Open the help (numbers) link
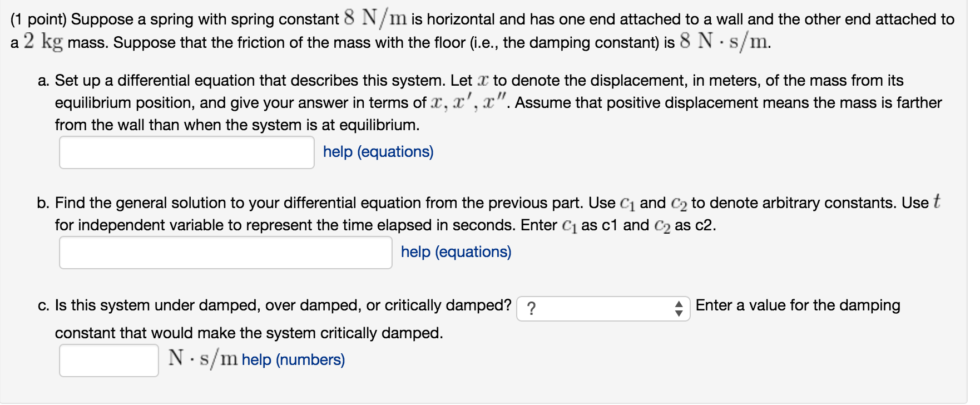 coord(293,360)
